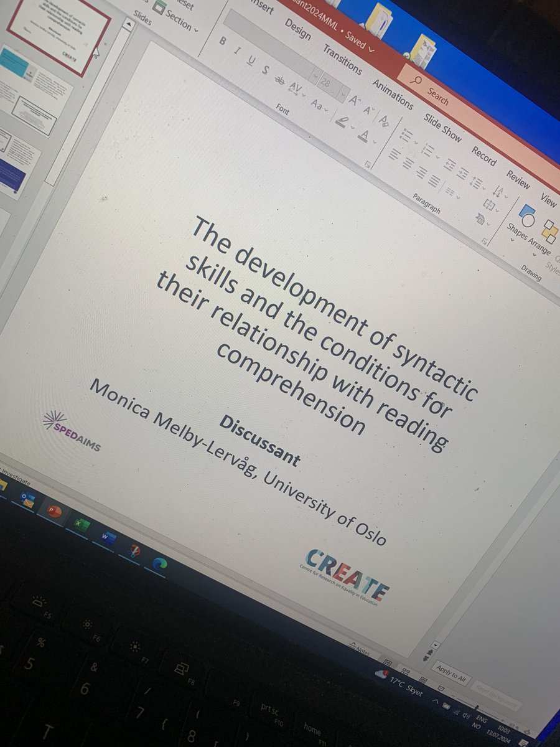Open Add or Remove Columns dropdown
Viewport: 560px width, 747px height.
[x=452, y=194]
